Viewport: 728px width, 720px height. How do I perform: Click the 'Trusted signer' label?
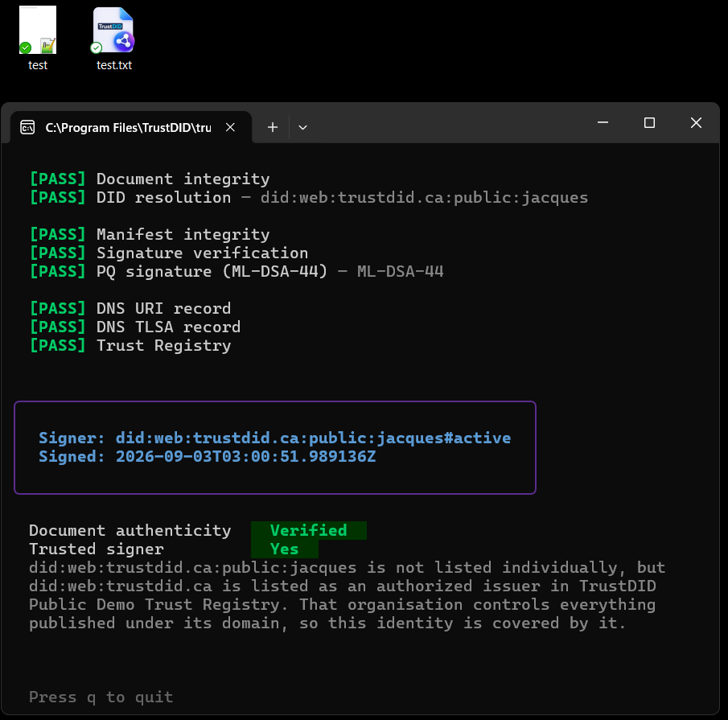click(96, 549)
